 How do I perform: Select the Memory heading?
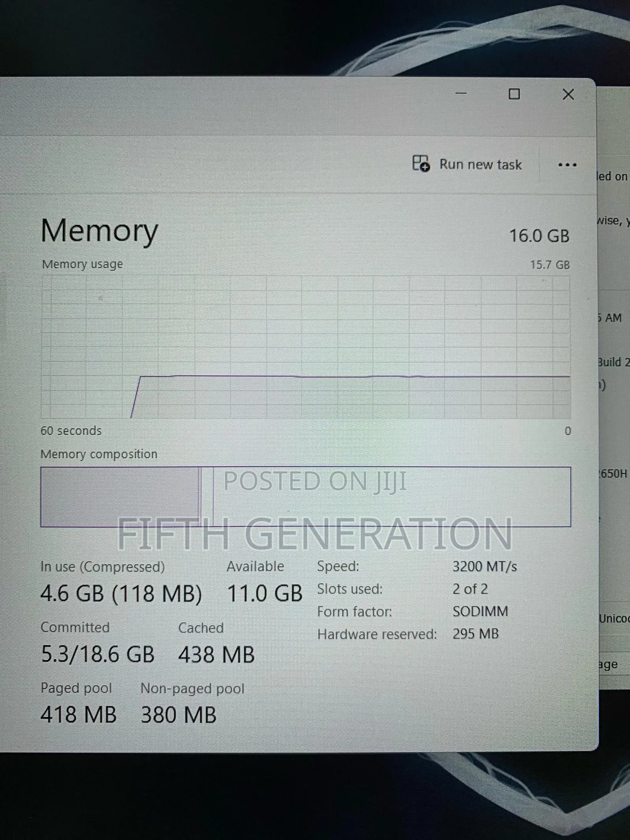[x=99, y=232]
